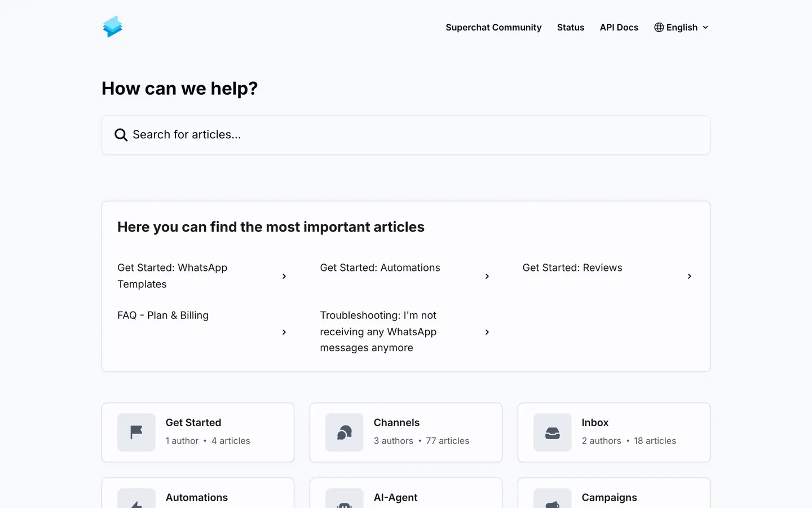
Task: Click the Get Started flag icon
Action: coord(136,432)
